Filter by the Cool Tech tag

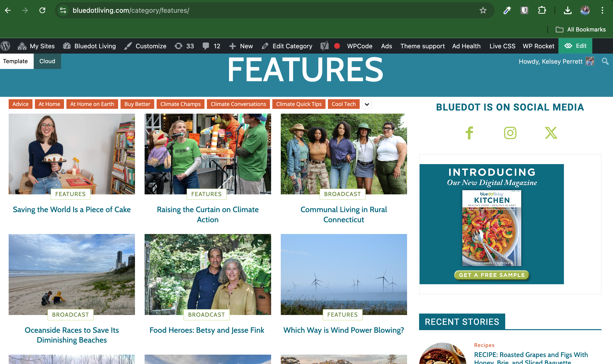[x=344, y=104]
